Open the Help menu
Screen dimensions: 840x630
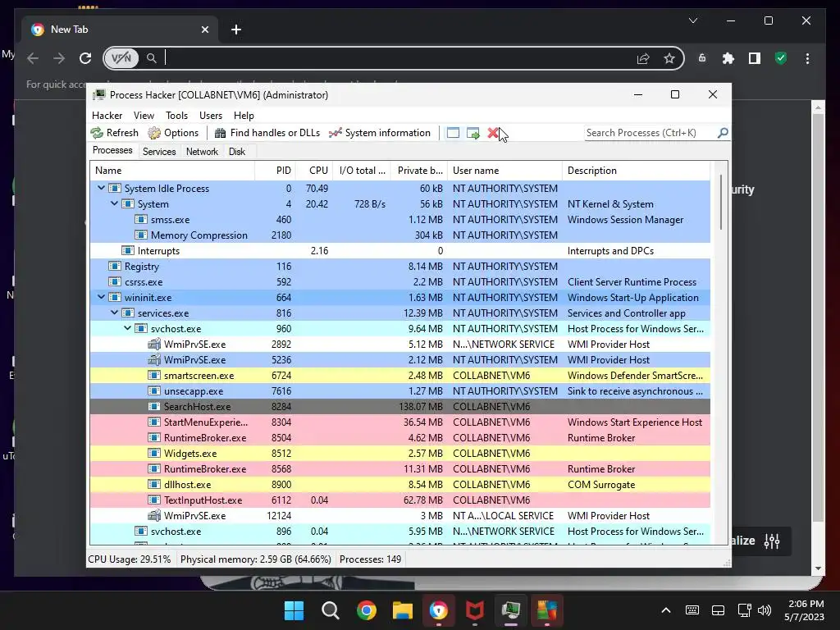[244, 116]
